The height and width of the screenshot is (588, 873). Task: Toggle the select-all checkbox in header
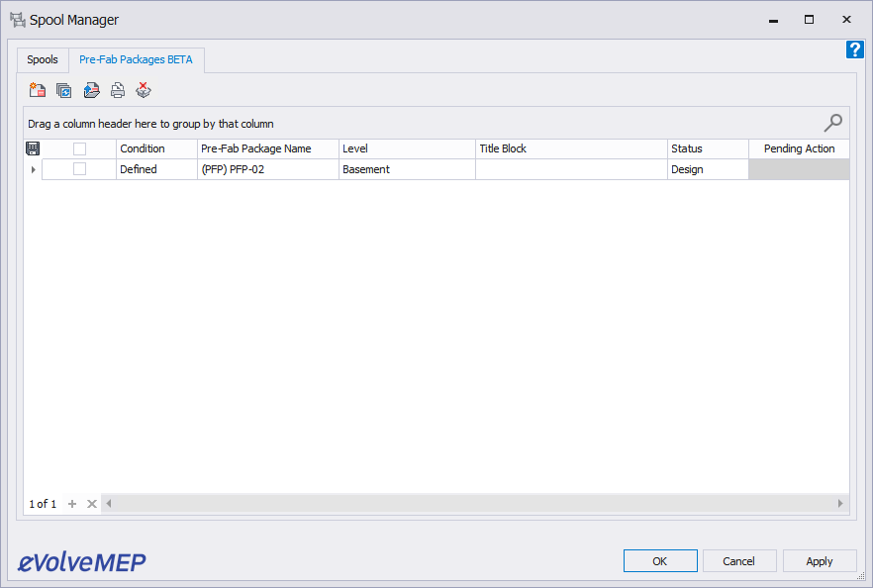click(79, 148)
